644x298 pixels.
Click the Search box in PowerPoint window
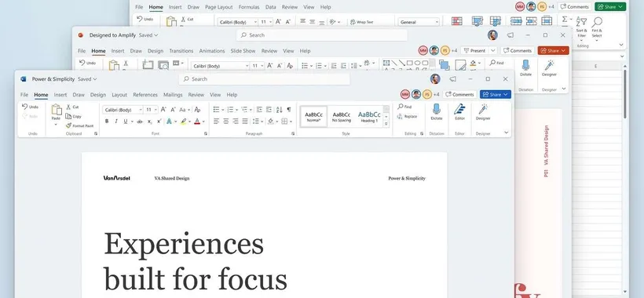[321, 35]
